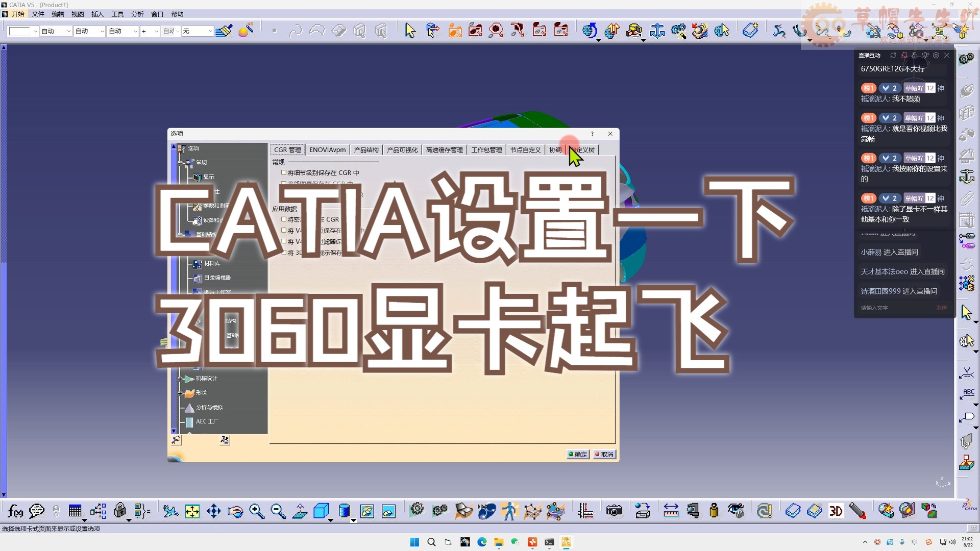
Task: Select the Pan four-arrow view tool
Action: coord(214,511)
